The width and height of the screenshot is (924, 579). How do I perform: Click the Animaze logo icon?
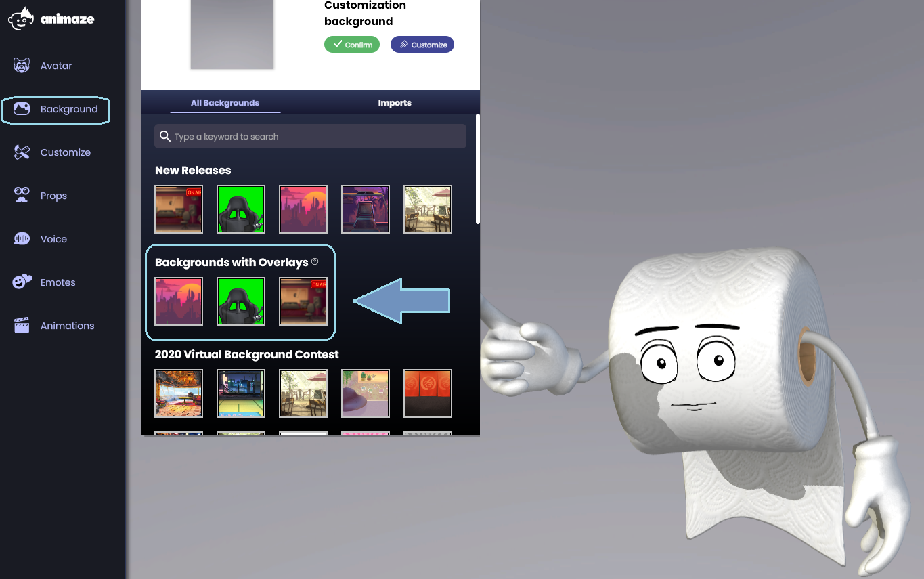point(21,19)
